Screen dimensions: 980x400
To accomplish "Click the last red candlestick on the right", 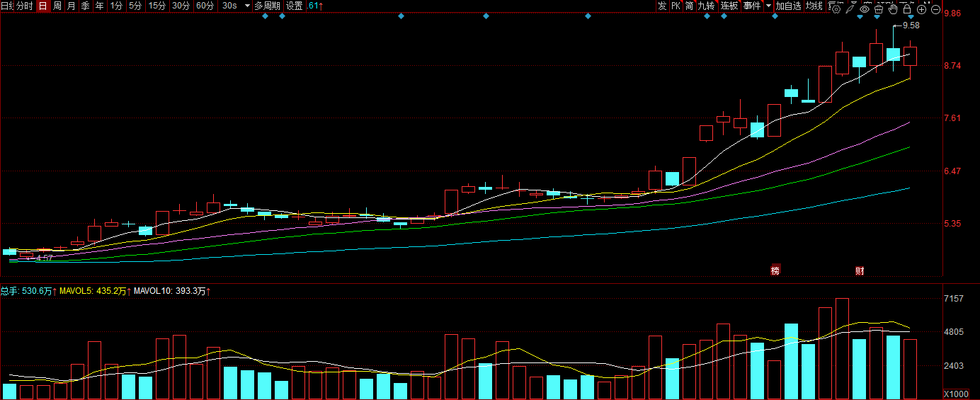I will coord(910,56).
